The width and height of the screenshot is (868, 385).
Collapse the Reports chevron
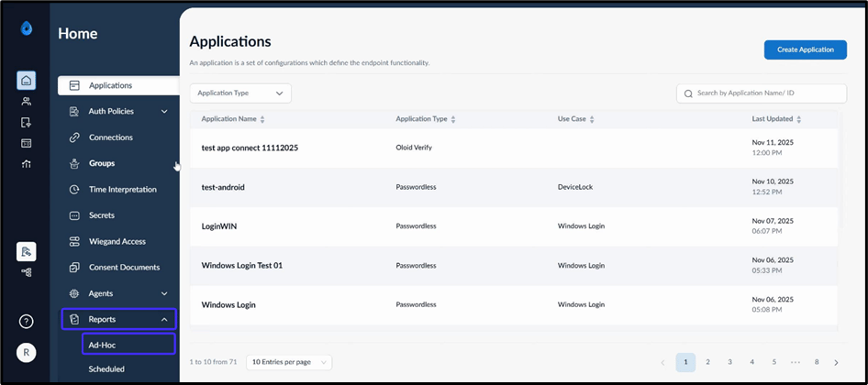(164, 319)
